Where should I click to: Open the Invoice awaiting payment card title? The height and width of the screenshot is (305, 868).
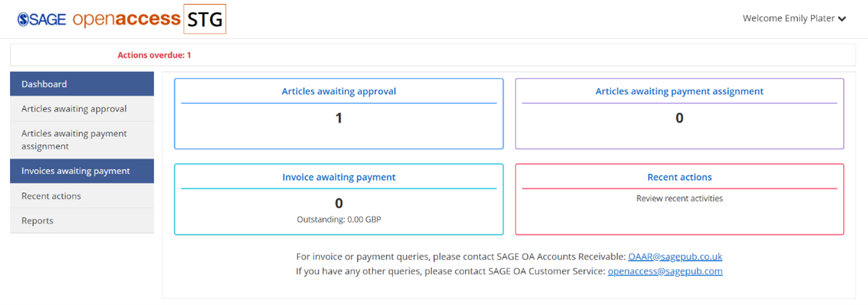coord(339,177)
